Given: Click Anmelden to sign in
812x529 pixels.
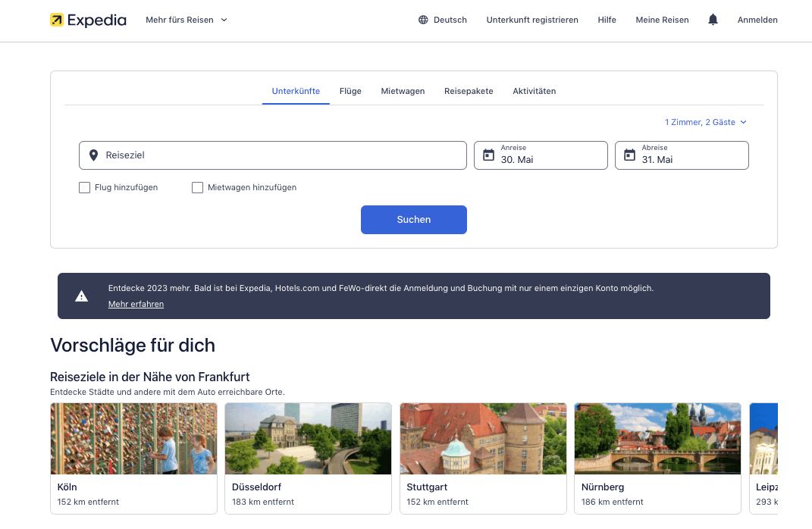Looking at the screenshot, I should point(757,20).
